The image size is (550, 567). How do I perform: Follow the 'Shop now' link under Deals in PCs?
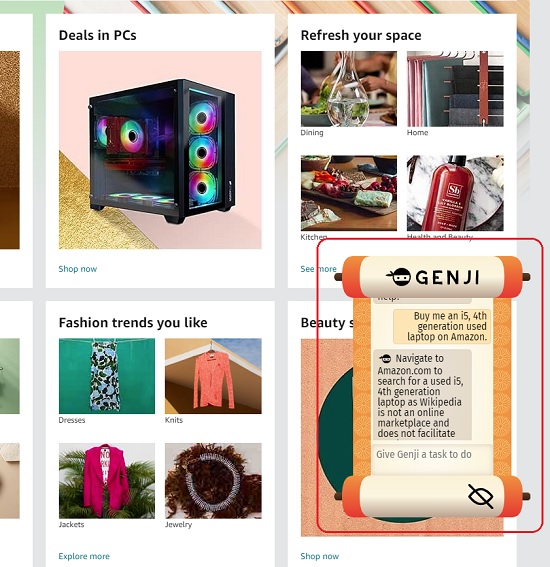pyautogui.click(x=78, y=269)
